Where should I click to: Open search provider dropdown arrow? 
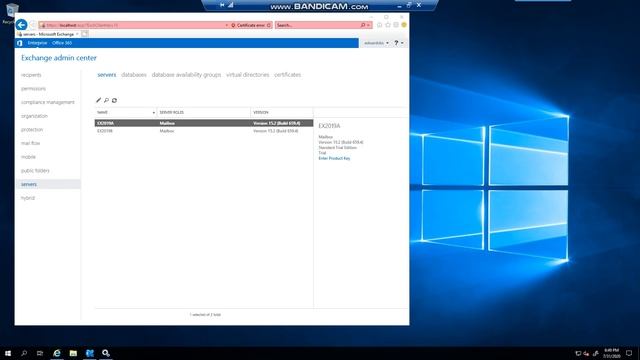(x=368, y=25)
